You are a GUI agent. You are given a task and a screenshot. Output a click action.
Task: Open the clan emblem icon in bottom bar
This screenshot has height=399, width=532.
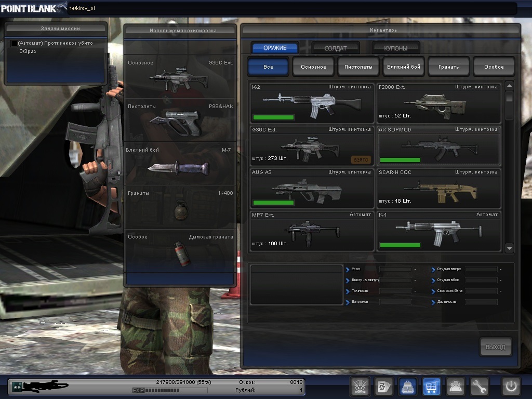[x=360, y=386]
